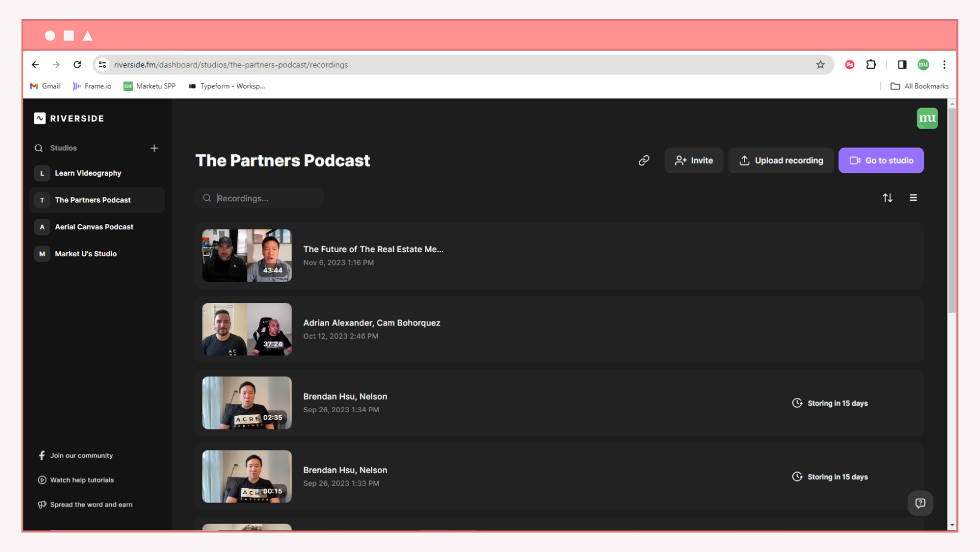Reload the page
This screenshot has height=552, width=980.
[77, 65]
